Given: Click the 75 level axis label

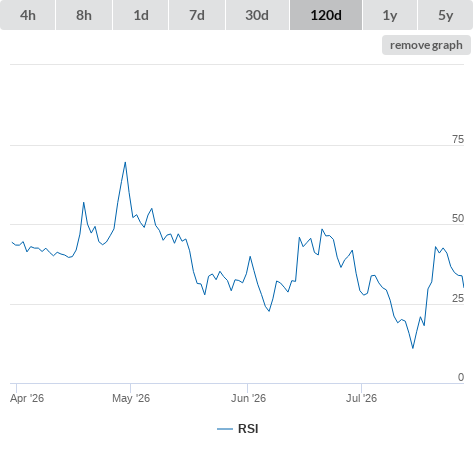Looking at the screenshot, I should coord(458,139).
